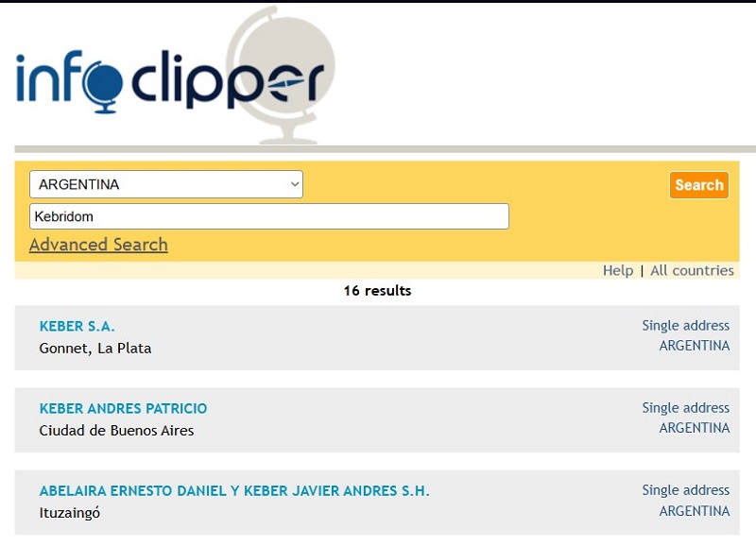This screenshot has height=546, width=756.
Task: Open the Advanced Search link
Action: click(x=98, y=245)
